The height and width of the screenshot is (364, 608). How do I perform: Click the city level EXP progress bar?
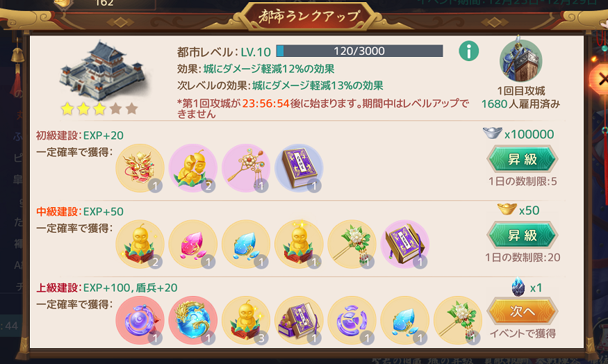click(x=359, y=51)
